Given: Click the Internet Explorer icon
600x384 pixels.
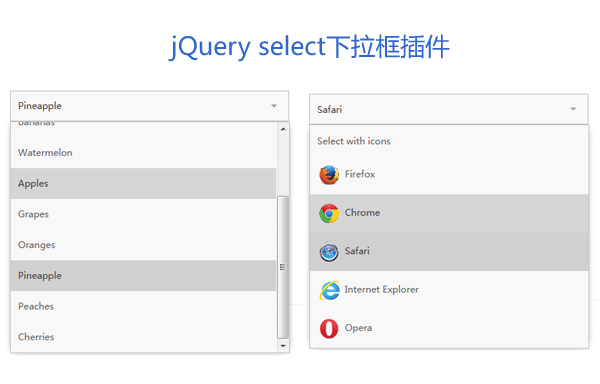Looking at the screenshot, I should coord(329,290).
